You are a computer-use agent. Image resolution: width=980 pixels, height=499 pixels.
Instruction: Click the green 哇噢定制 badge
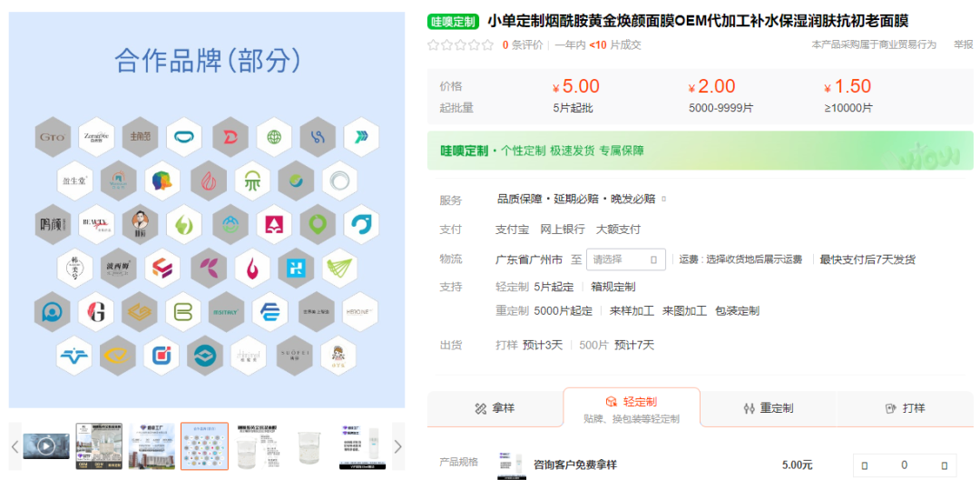tap(453, 21)
